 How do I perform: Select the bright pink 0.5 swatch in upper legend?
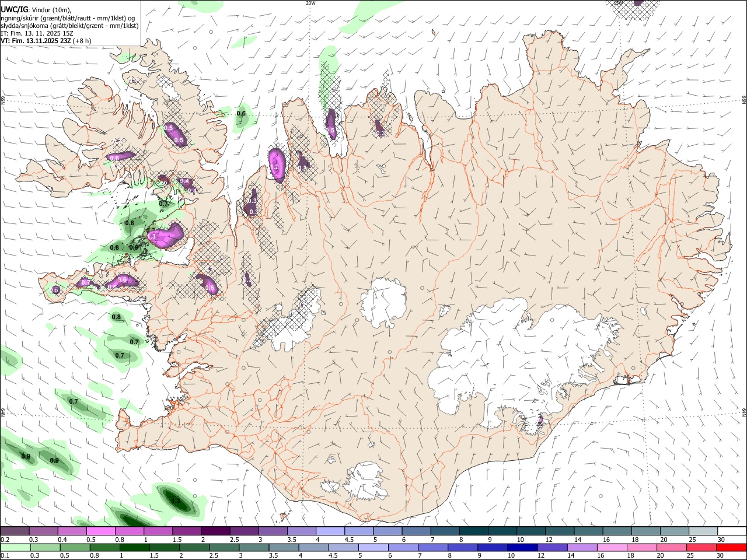[x=100, y=531]
